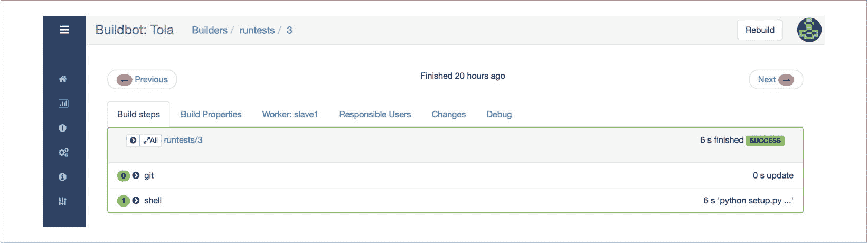Open the bar chart icon in sidebar
The image size is (868, 243).
pos(63,104)
